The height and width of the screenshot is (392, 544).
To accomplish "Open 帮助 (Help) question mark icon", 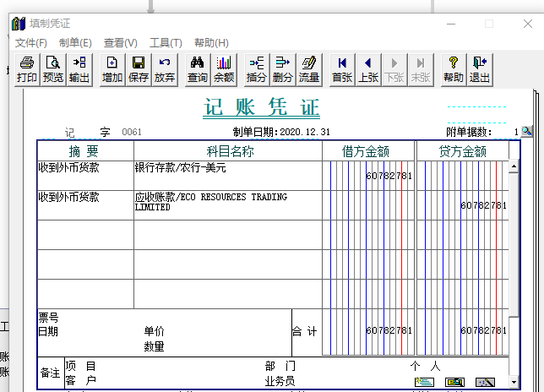I will coord(454,70).
